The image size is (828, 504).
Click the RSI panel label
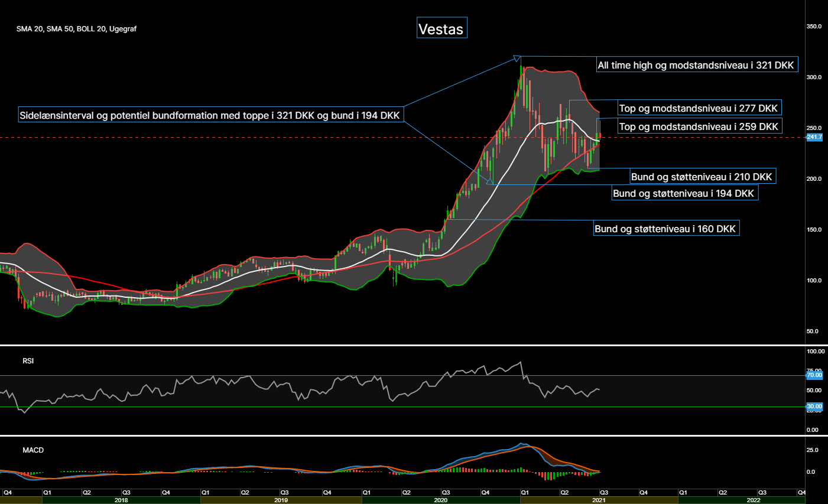28,360
